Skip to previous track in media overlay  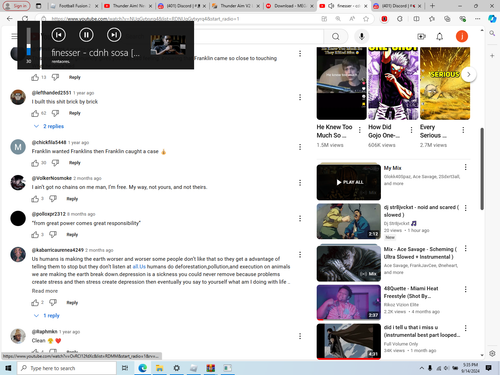point(59,35)
